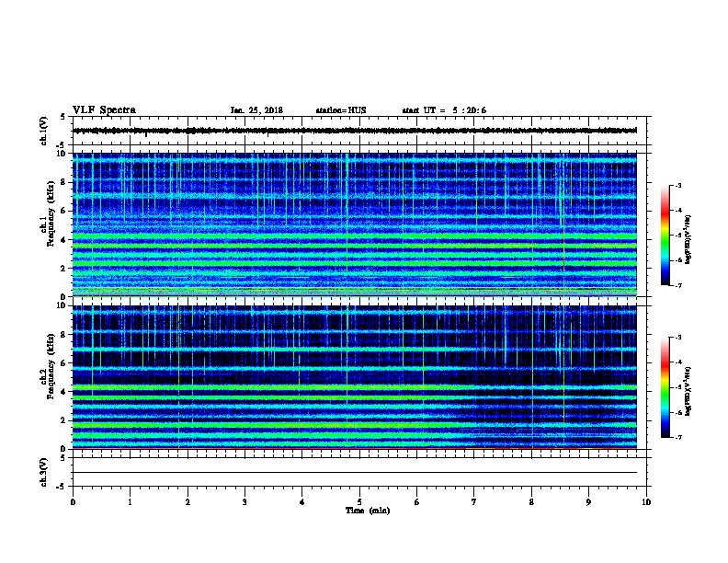Image resolution: width=728 pixels, height=563 pixels.
Task: Click the "9" tick on the Time axis
Action: pyautogui.click(x=588, y=502)
